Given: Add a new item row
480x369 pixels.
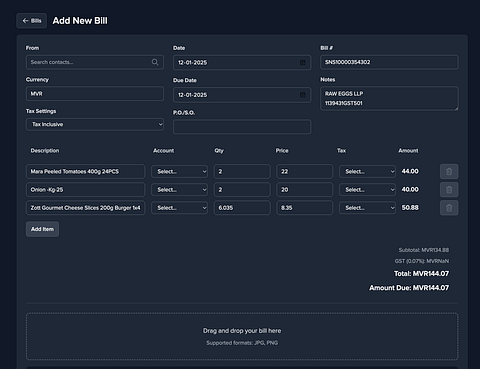Looking at the screenshot, I should click(x=42, y=229).
